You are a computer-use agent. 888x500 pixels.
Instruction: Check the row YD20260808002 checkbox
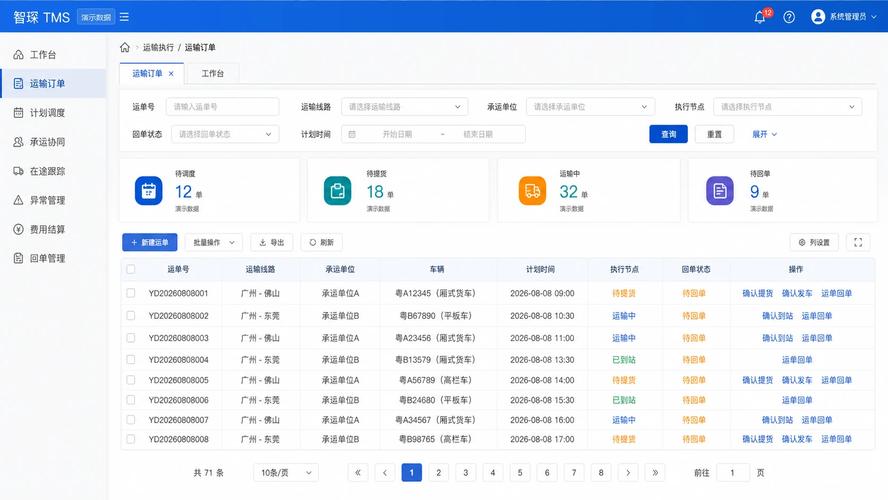[131, 315]
